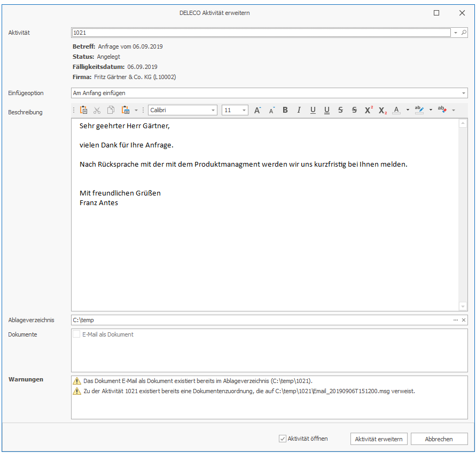The height and width of the screenshot is (453, 476).
Task: Expand the Einfügeoption dropdown
Action: (463, 93)
